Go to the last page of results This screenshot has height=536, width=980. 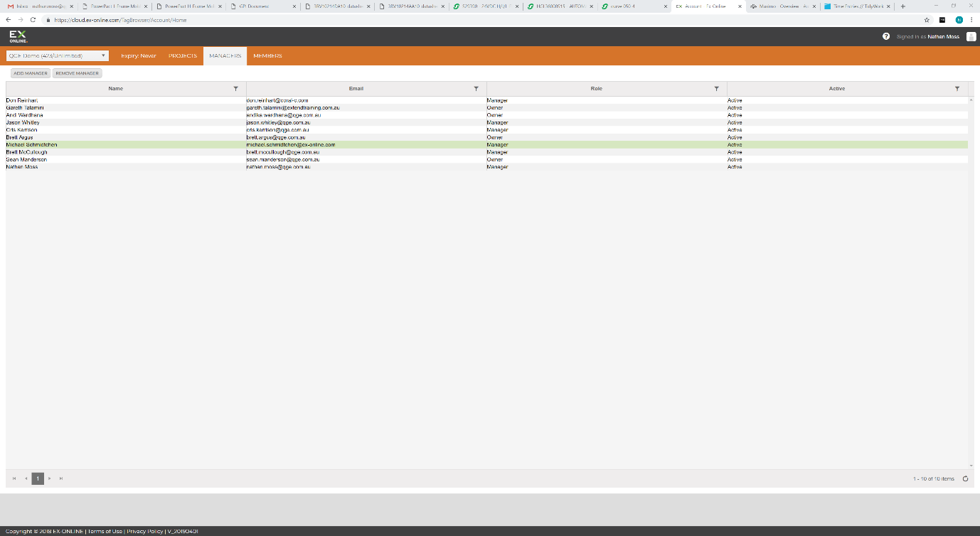[x=61, y=478]
